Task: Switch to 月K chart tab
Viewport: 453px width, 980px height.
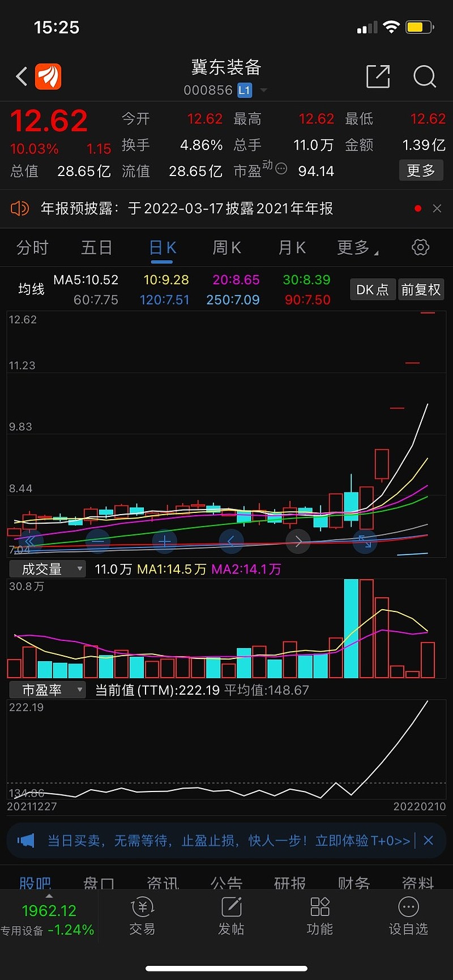Action: point(292,247)
